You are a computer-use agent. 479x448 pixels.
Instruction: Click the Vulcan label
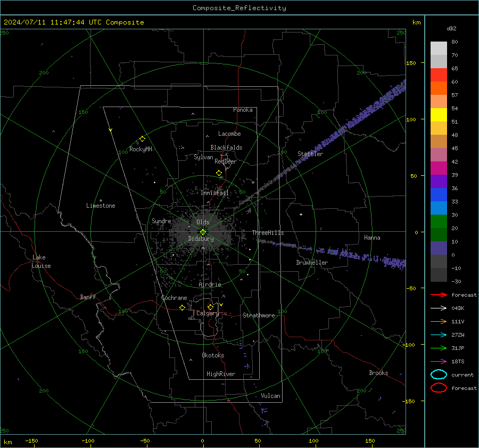pyautogui.click(x=271, y=396)
